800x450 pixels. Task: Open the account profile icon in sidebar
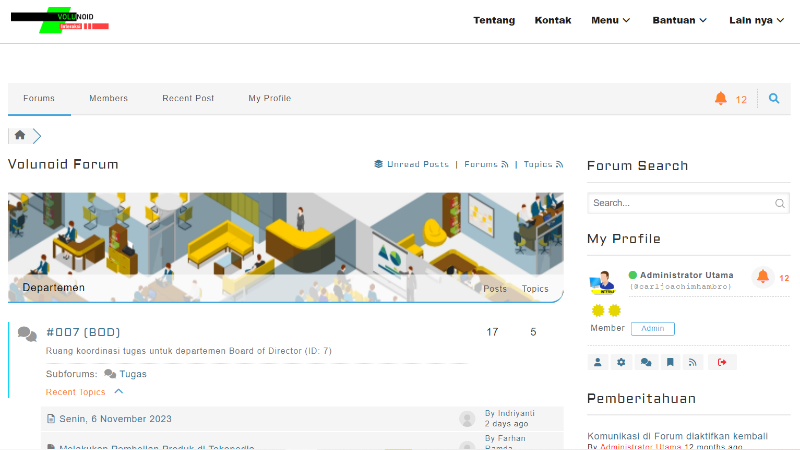point(598,362)
